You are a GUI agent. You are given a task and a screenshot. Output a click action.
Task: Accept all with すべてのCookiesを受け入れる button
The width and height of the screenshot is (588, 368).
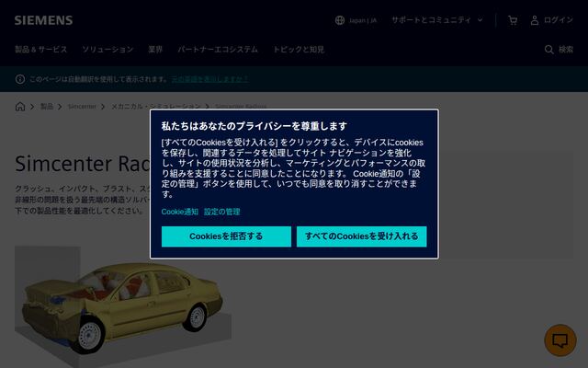tap(361, 236)
